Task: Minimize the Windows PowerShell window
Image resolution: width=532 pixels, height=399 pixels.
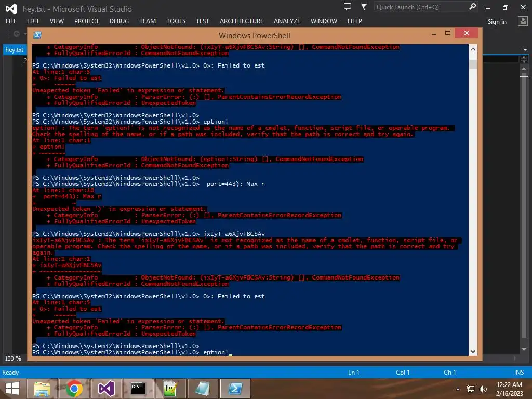Action: (x=434, y=34)
